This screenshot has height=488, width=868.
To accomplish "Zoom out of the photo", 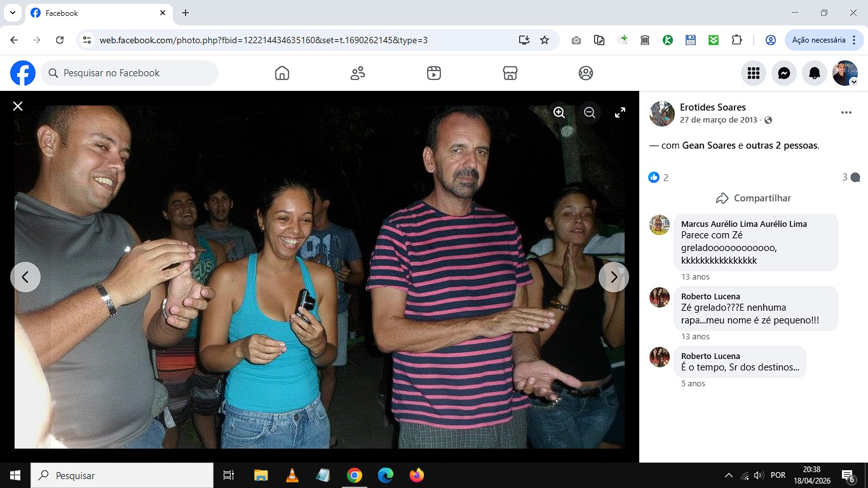I will 590,112.
